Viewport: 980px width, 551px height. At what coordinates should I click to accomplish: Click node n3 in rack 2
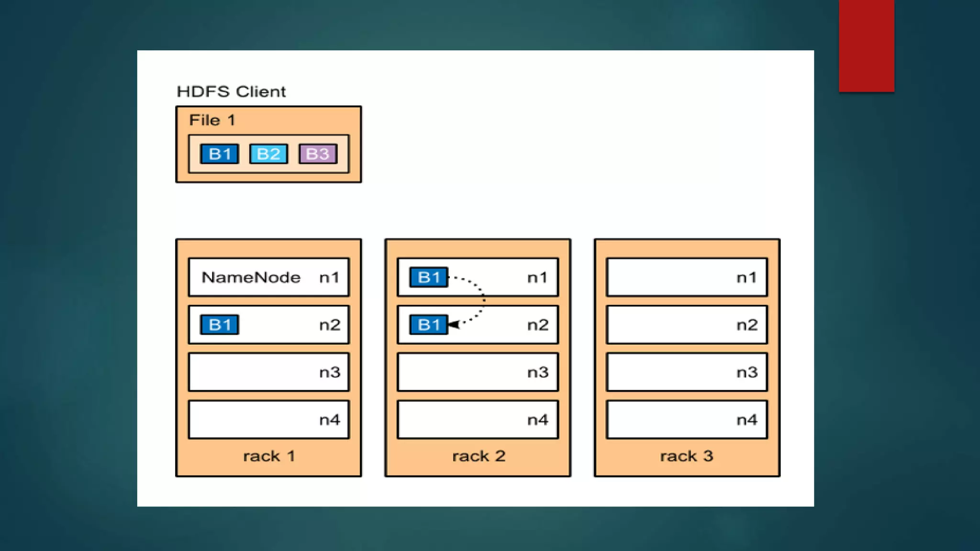coord(478,372)
